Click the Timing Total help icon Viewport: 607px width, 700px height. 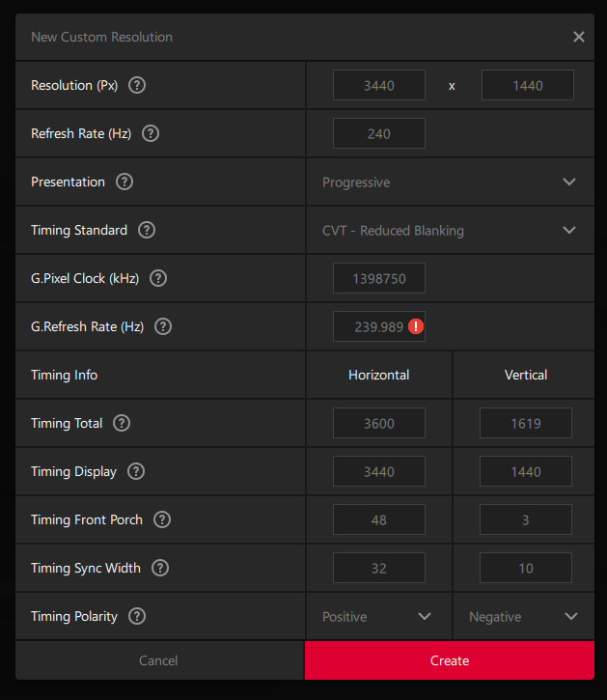click(x=122, y=423)
